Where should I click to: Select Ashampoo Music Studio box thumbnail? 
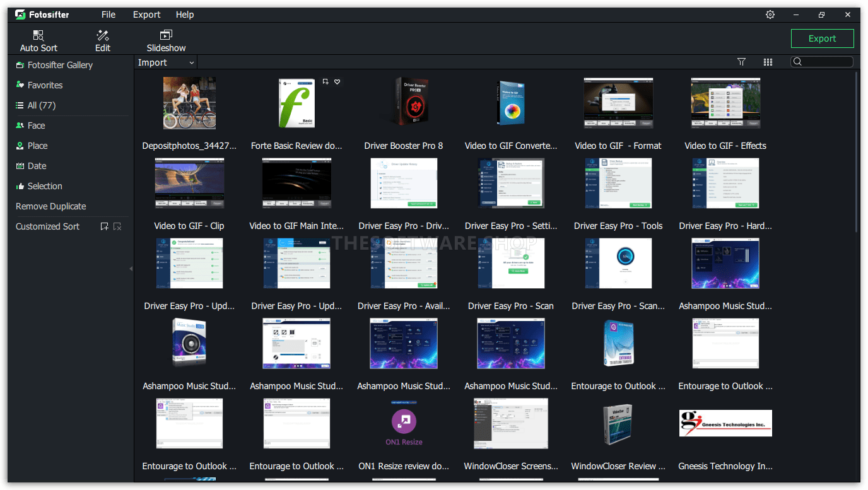189,343
